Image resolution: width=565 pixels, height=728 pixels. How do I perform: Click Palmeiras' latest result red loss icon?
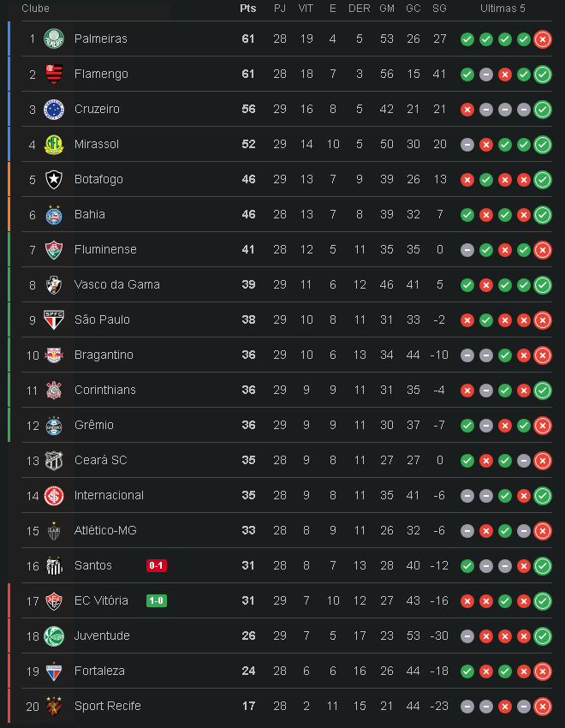[542, 39]
